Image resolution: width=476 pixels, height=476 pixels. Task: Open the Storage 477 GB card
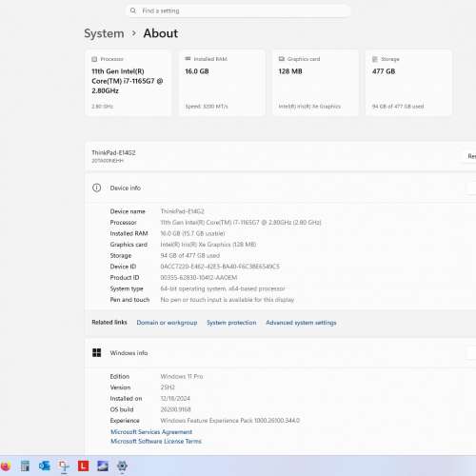(x=408, y=83)
